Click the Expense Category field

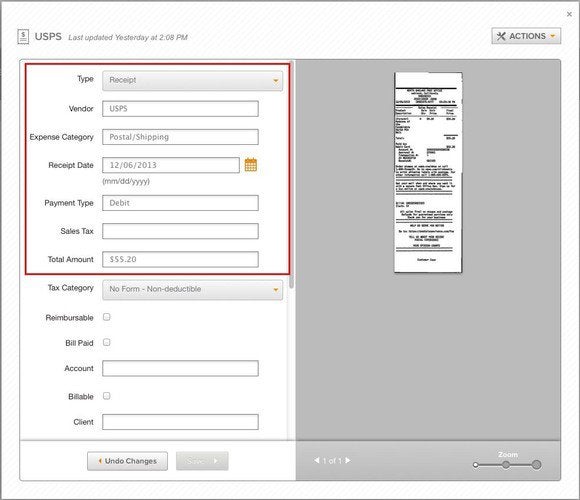coord(180,137)
